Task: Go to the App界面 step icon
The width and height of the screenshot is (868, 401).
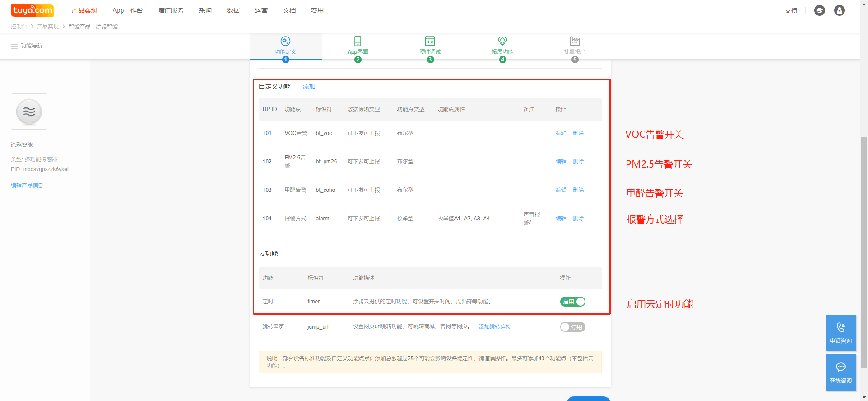Action: tap(358, 41)
